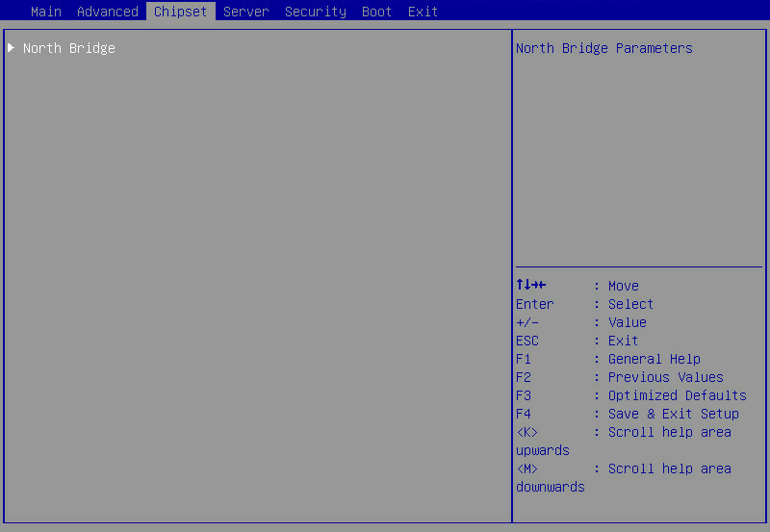Viewport: 770px width, 532px height.
Task: Click the word 'downwards' in help
Action: coord(551,487)
